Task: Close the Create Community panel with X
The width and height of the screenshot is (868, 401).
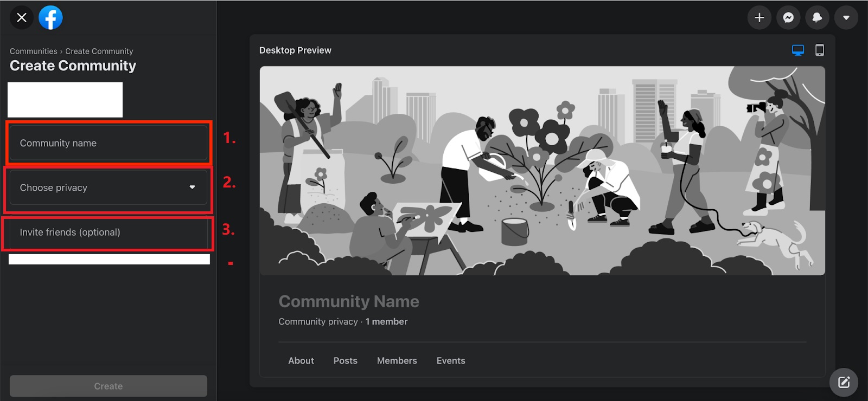Action: click(22, 18)
